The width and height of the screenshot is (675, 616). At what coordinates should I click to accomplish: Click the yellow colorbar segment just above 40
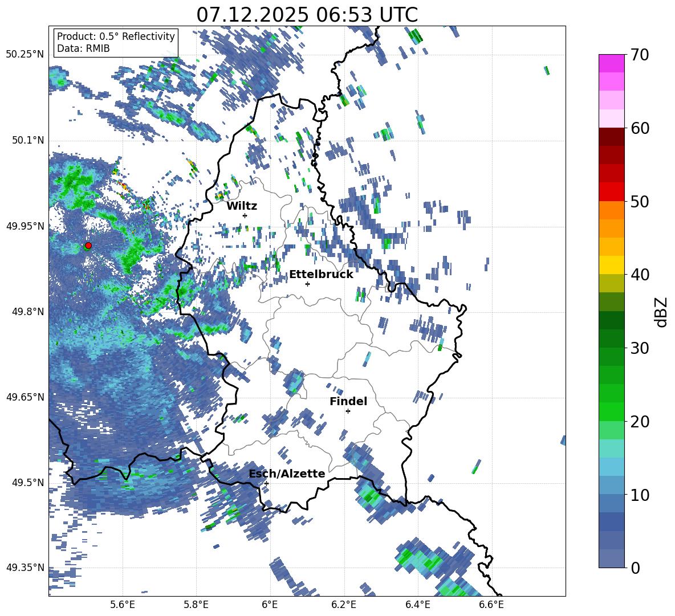point(611,265)
